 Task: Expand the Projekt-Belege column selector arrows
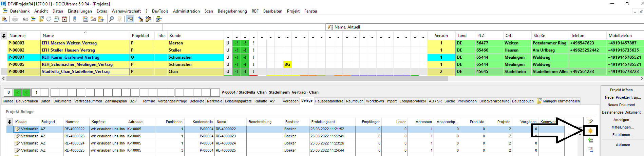click(10, 122)
